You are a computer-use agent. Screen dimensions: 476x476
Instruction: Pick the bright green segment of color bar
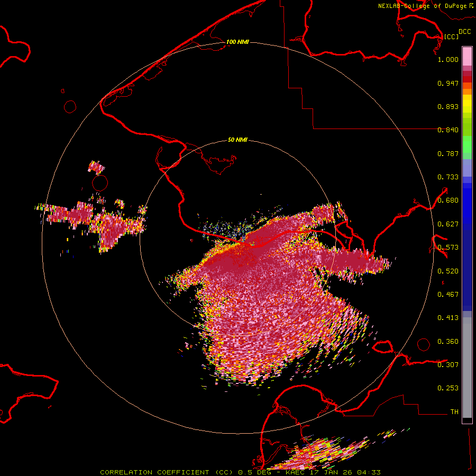(467, 144)
